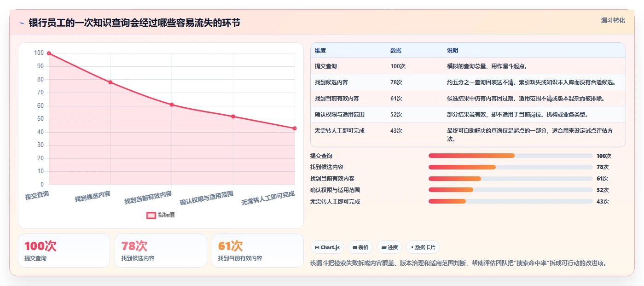Image resolution: width=644 pixels, height=286 pixels.
Task: Click the 78次 value in the table
Action: (396, 82)
